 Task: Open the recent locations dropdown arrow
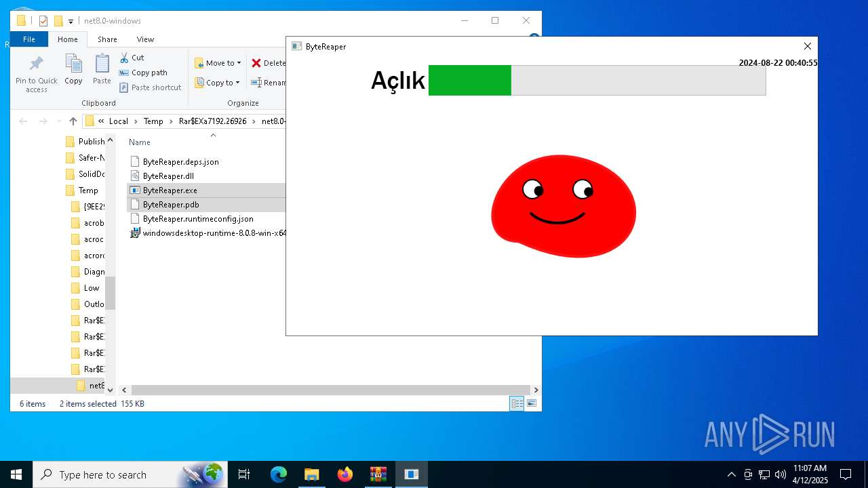point(58,121)
